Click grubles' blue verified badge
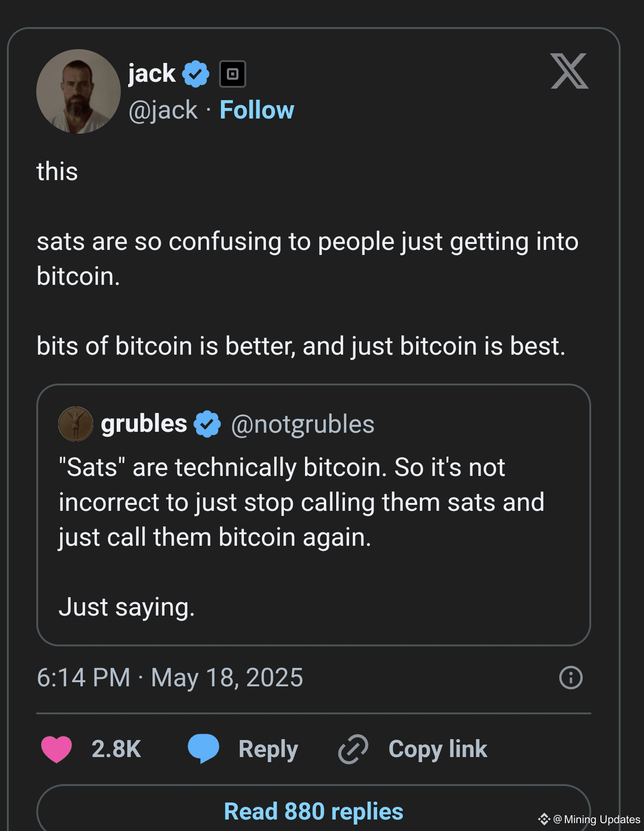Screen dimensions: 644x831 pos(207,424)
